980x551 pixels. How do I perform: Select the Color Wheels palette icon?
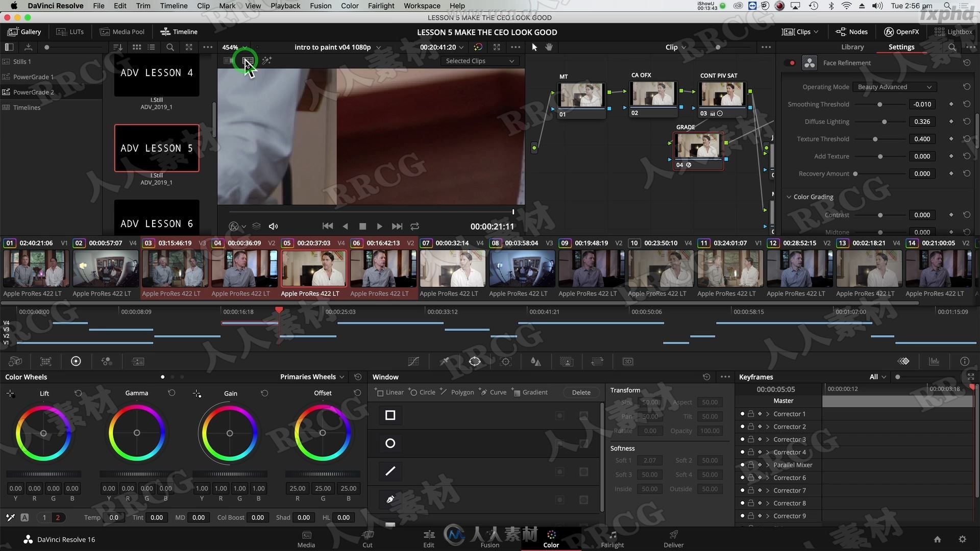point(76,361)
